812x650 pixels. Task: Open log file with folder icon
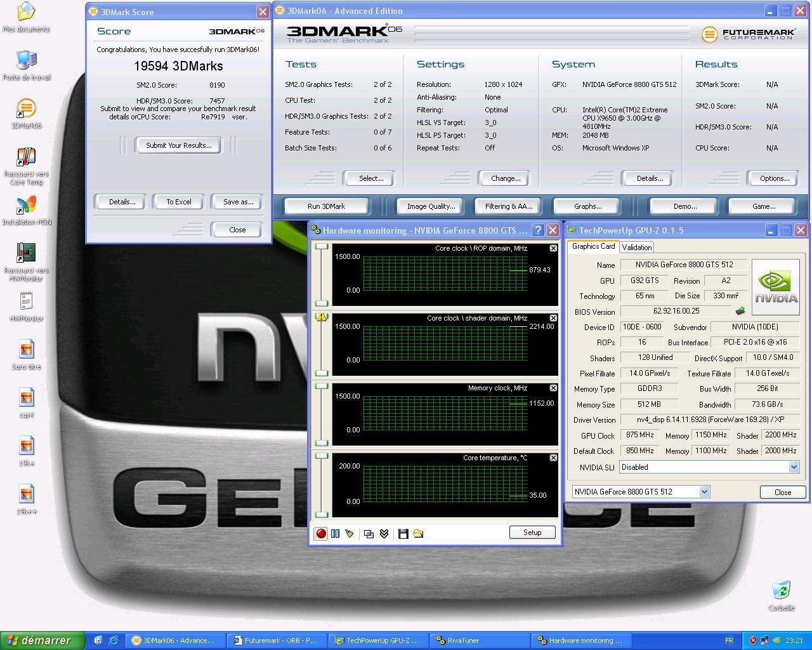click(x=418, y=534)
